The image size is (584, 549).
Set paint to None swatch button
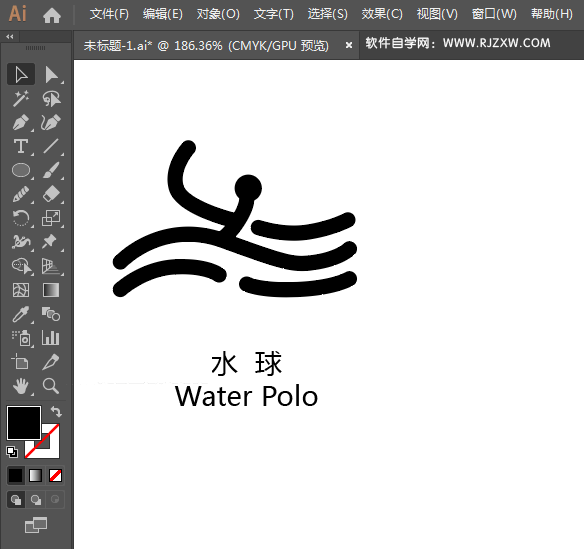pyautogui.click(x=55, y=476)
